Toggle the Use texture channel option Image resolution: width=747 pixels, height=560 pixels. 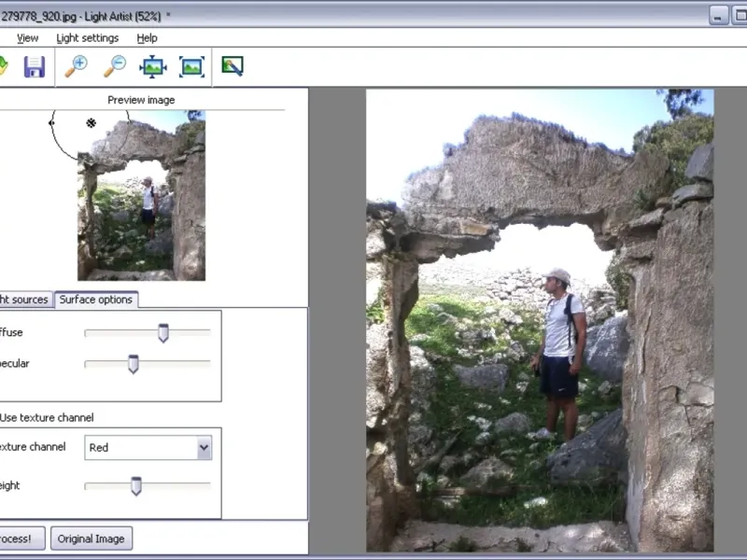47,417
